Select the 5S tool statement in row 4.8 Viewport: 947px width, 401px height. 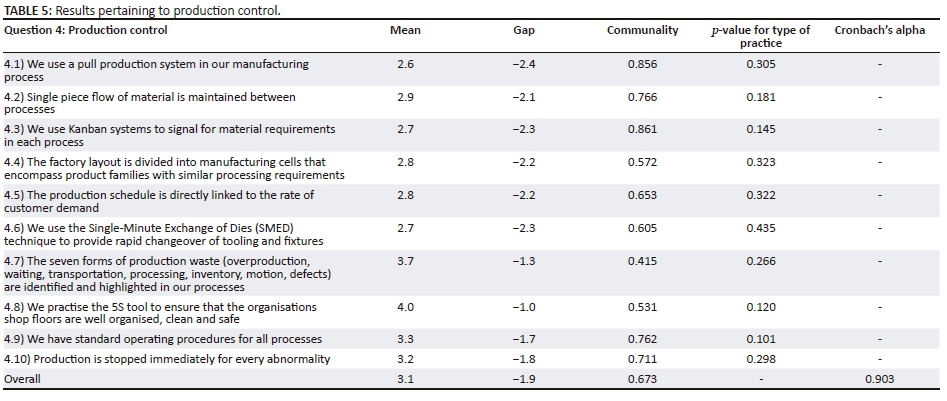point(160,312)
